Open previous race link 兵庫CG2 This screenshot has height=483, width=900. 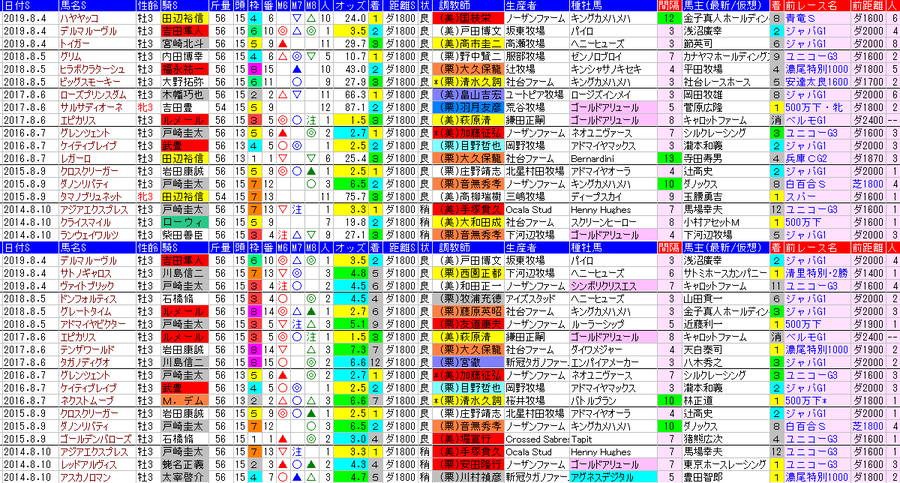tap(805, 159)
